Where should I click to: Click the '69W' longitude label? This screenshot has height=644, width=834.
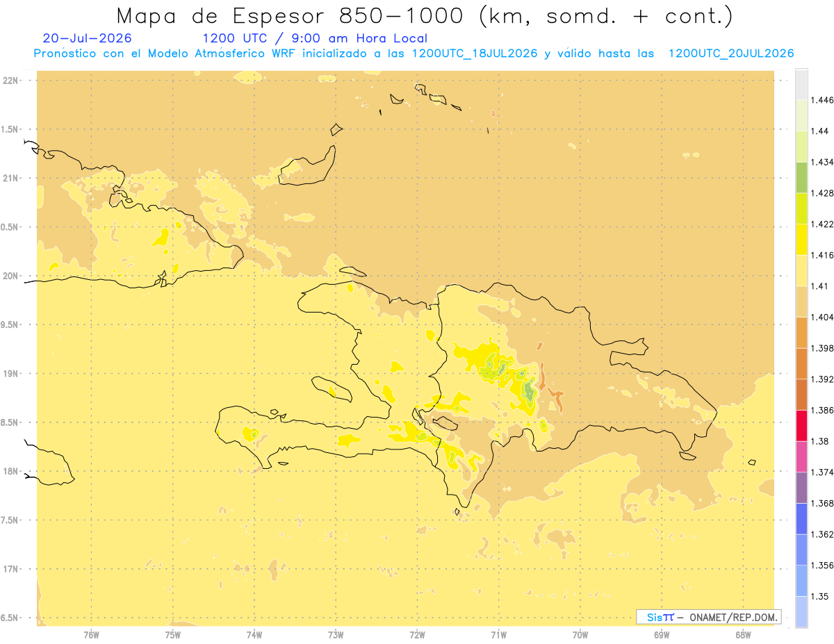pos(662,634)
